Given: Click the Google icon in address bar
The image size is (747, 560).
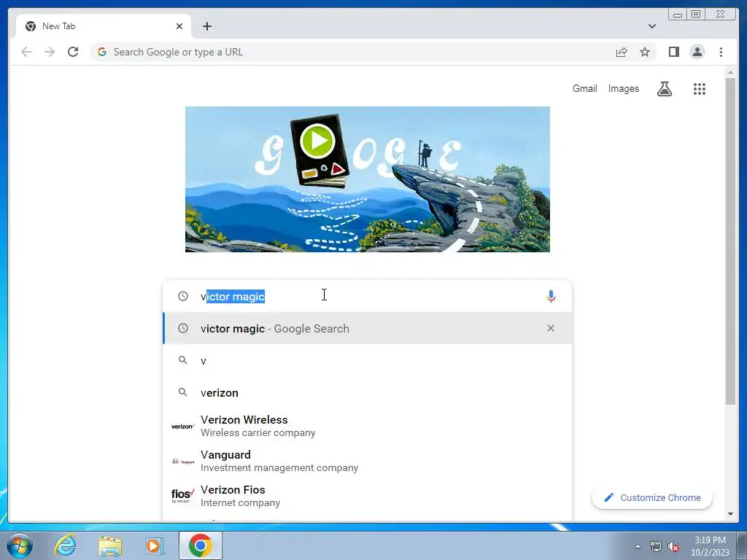Looking at the screenshot, I should [x=102, y=52].
